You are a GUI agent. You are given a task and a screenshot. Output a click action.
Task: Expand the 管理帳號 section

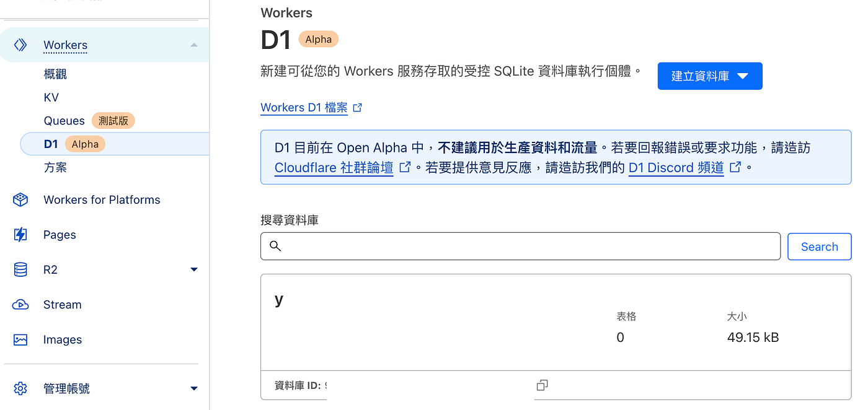194,388
